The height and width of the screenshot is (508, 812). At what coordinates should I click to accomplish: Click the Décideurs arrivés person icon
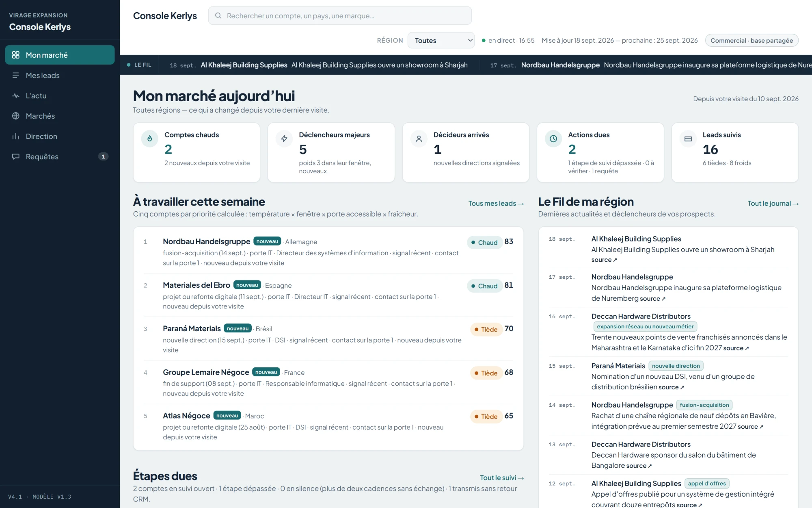[419, 139]
